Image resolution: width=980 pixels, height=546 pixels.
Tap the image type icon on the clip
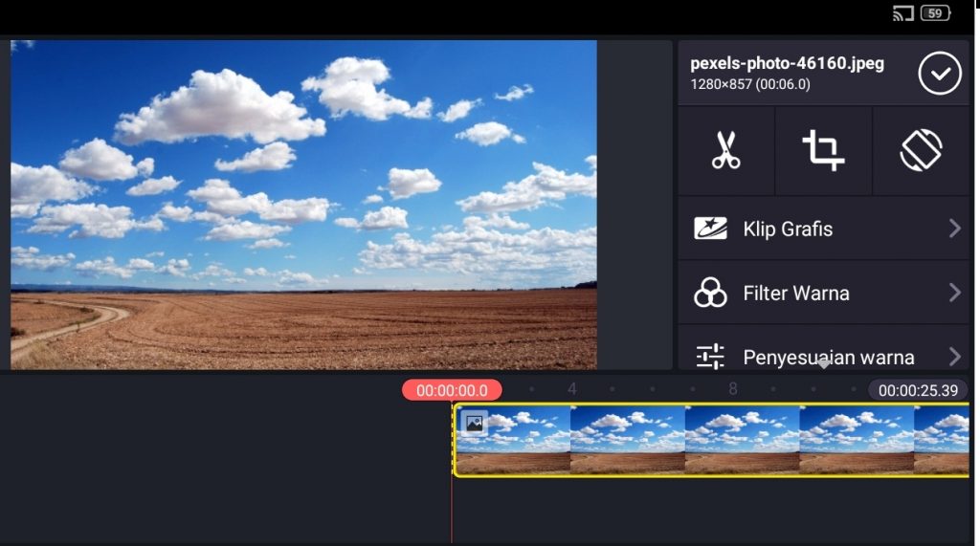coord(475,424)
